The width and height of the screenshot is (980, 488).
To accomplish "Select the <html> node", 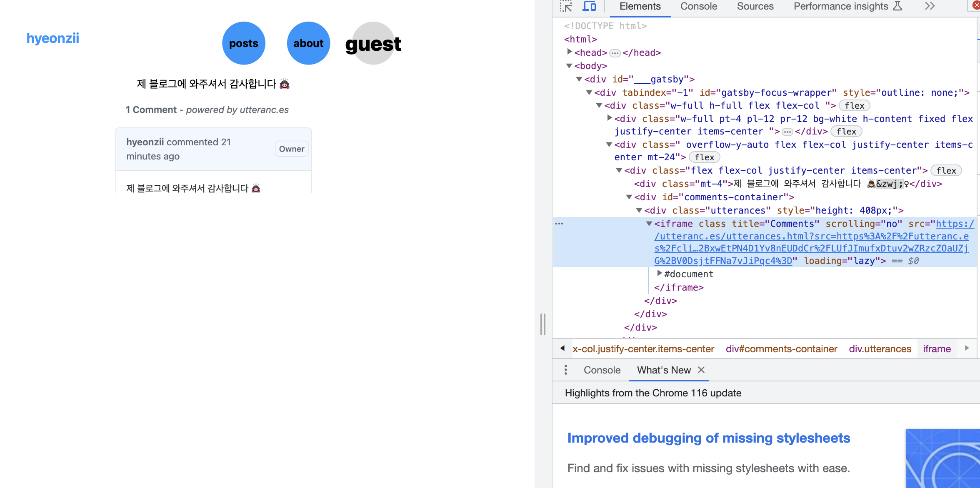I will point(580,39).
